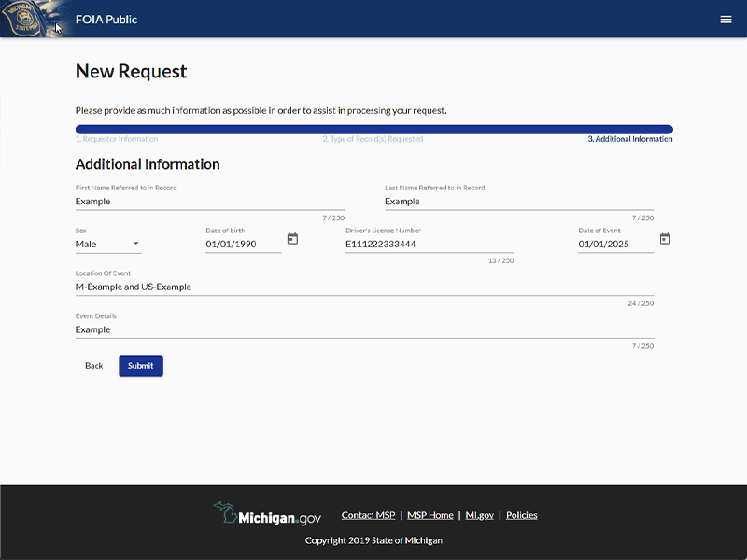Focus the Last Name Referred to in Record field
The width and height of the screenshot is (747, 560).
pyautogui.click(x=519, y=202)
